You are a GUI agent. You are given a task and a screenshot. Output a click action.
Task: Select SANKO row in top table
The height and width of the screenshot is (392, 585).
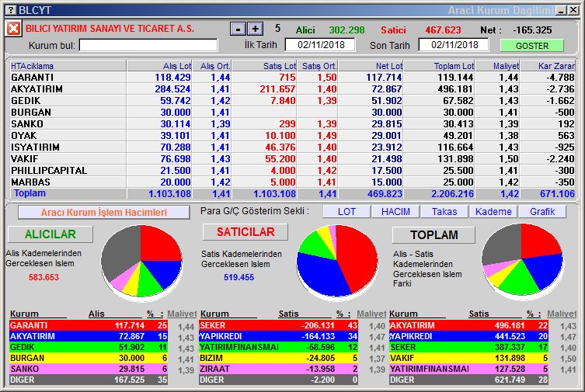[x=292, y=123]
